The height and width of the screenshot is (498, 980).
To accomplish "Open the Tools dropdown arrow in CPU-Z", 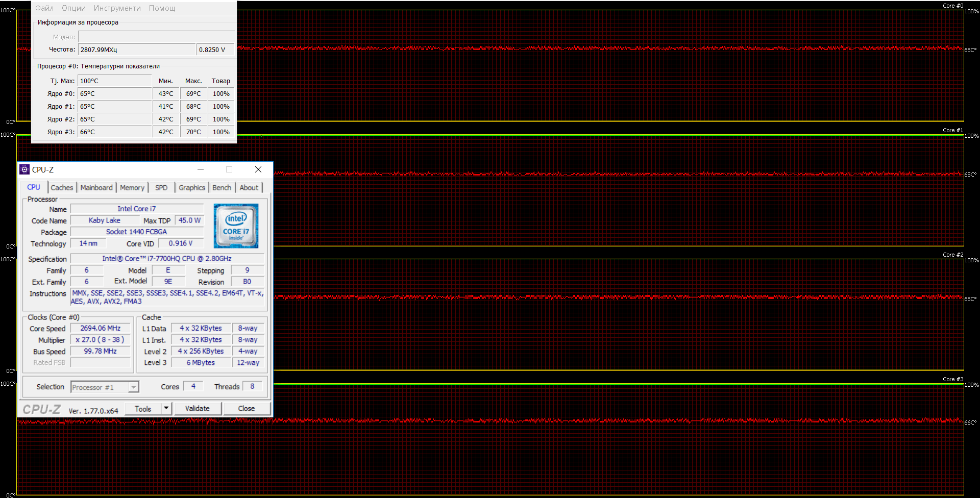I will tap(166, 408).
